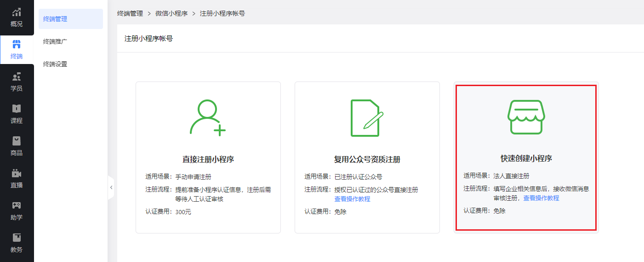Open 终端设置 submenu item
Viewport: 644px width, 262px height.
click(x=55, y=64)
